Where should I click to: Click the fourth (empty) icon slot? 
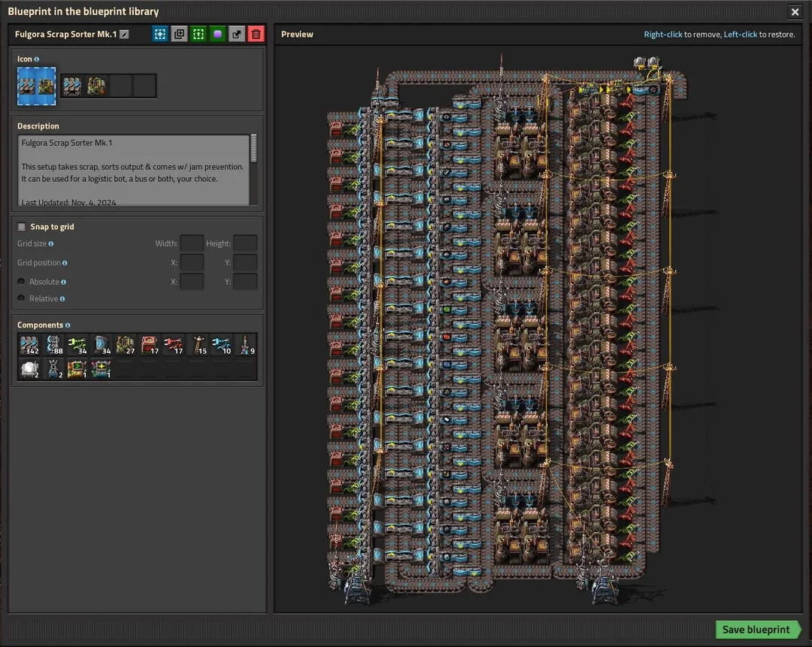tap(144, 86)
